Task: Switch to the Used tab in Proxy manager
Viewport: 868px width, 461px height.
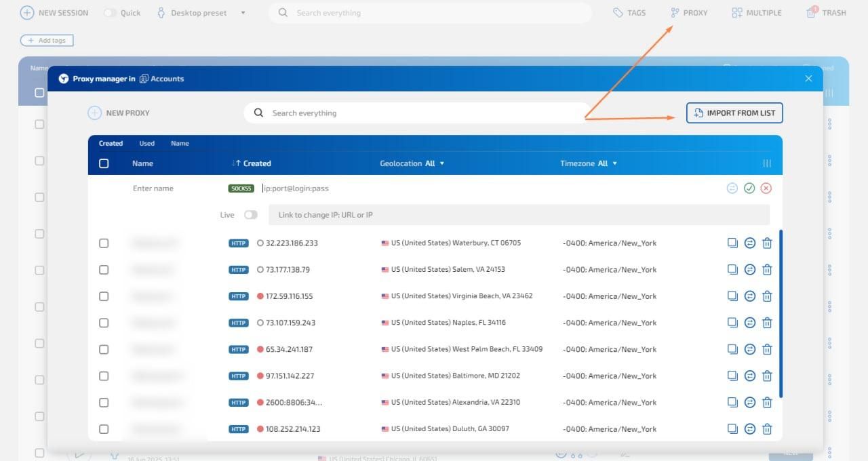Action: click(x=146, y=143)
